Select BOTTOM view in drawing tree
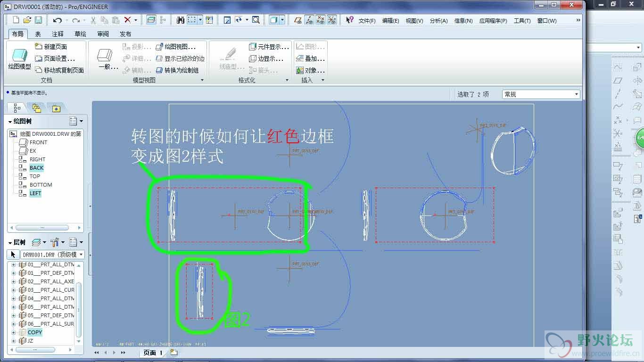The height and width of the screenshot is (362, 644). (x=41, y=185)
